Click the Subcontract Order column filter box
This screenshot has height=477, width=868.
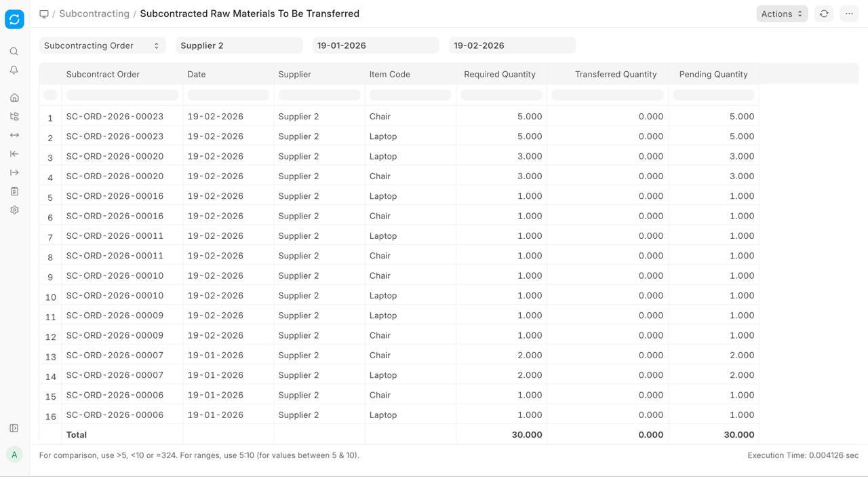click(x=122, y=95)
